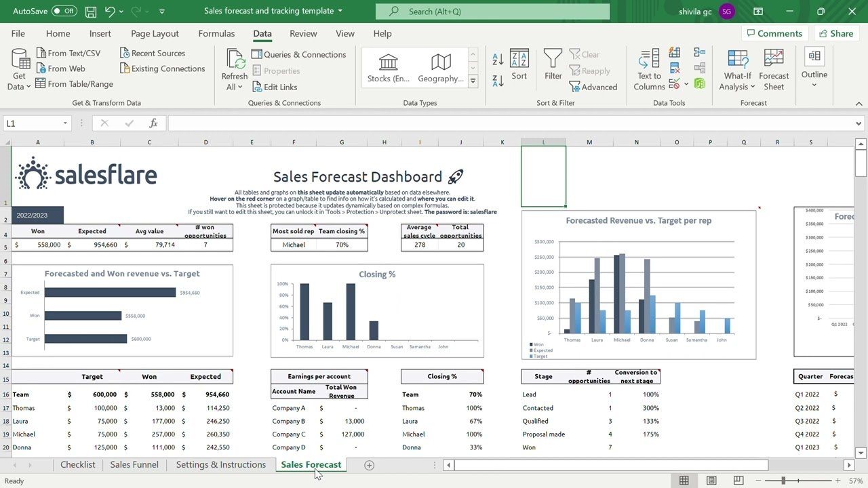Open the Checklist sheet tab
868x488 pixels.
tap(78, 465)
